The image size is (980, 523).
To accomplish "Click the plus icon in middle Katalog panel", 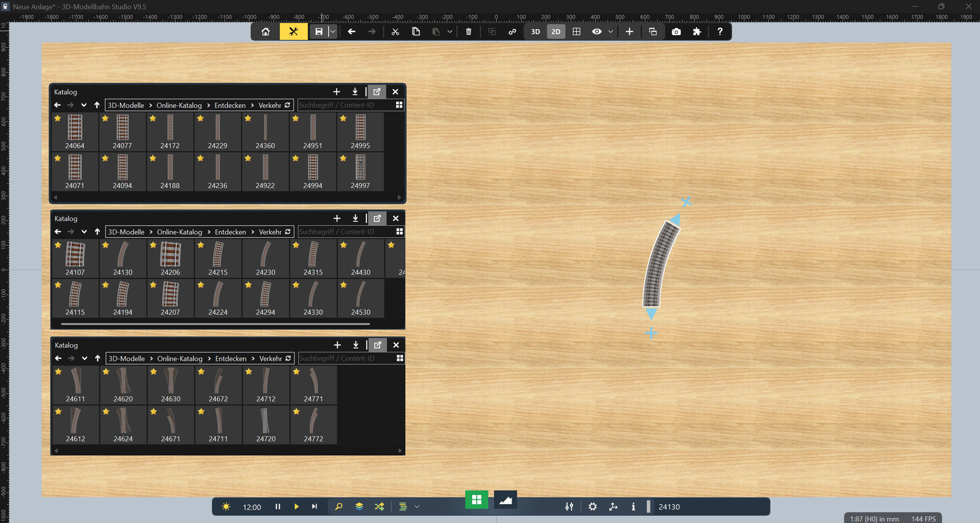I will 337,218.
